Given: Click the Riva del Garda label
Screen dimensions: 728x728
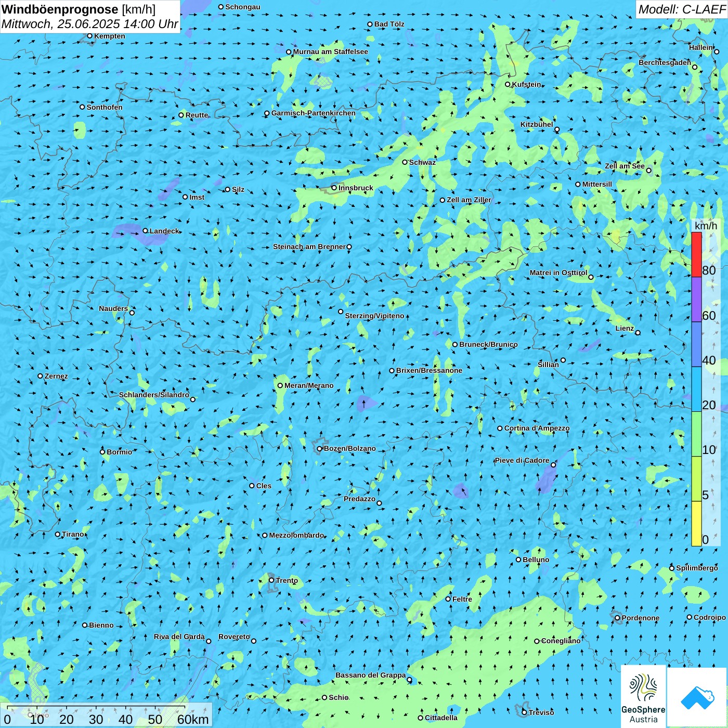Looking at the screenshot, I should (x=179, y=636).
